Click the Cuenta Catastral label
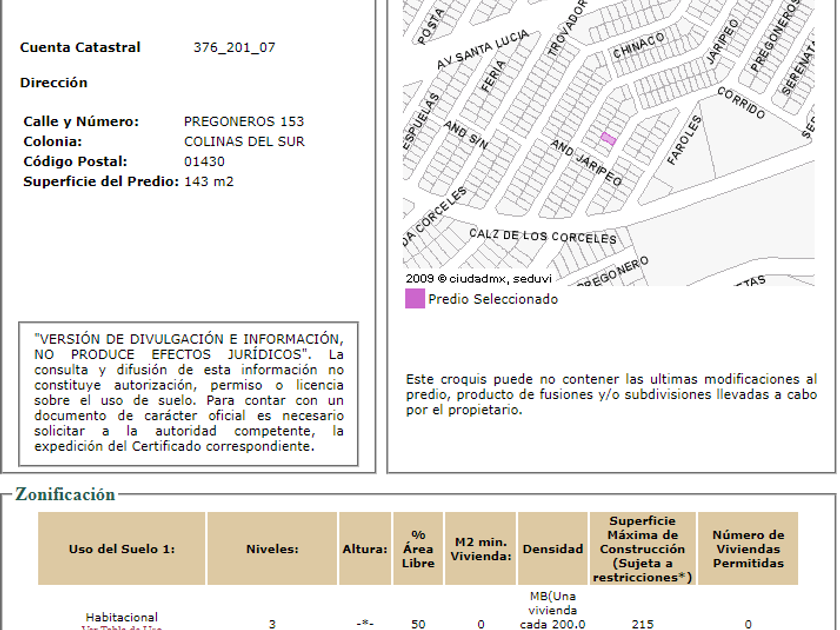The width and height of the screenshot is (840, 630). [80, 47]
